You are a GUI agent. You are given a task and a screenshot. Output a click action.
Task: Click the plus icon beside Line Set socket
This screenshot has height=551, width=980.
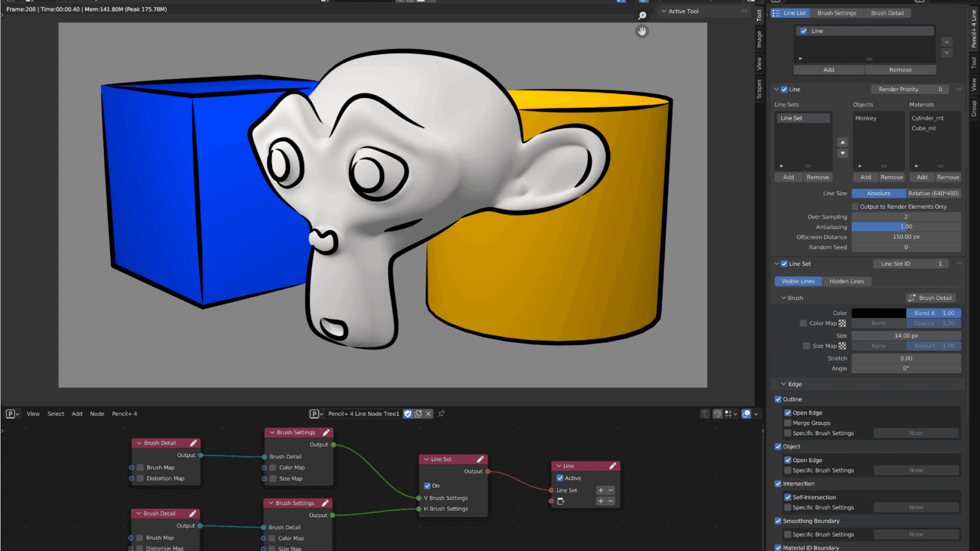tap(601, 490)
